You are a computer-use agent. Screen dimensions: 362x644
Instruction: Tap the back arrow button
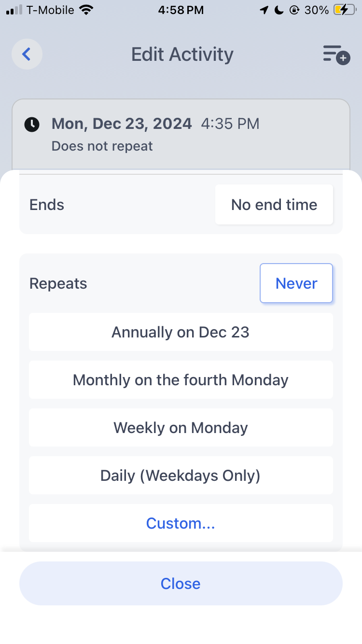[x=27, y=54]
